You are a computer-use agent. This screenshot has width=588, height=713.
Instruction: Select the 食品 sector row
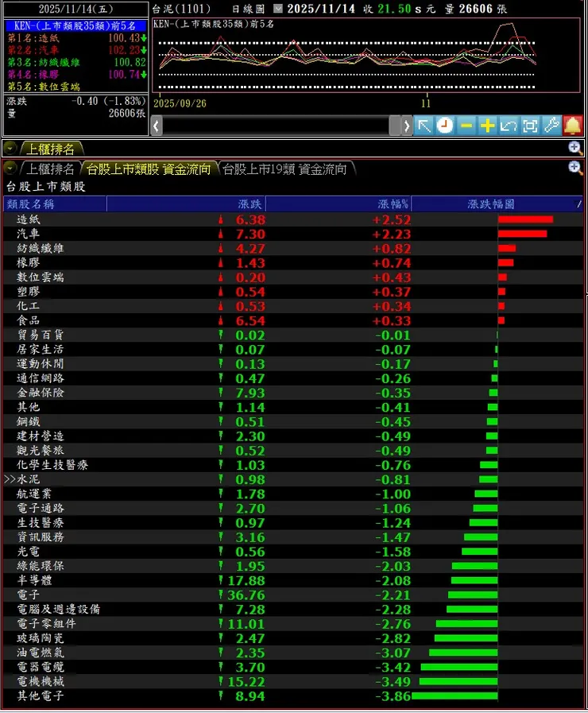(x=293, y=320)
